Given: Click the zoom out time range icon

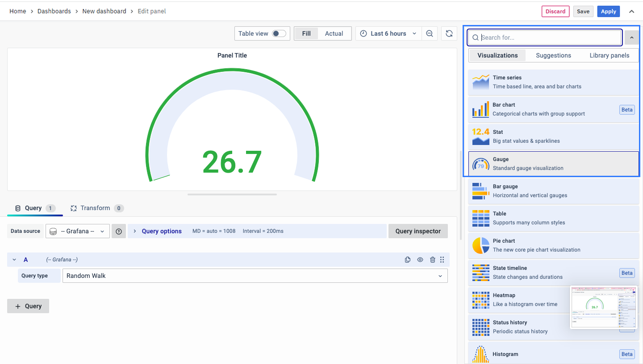Looking at the screenshot, I should click(x=430, y=33).
